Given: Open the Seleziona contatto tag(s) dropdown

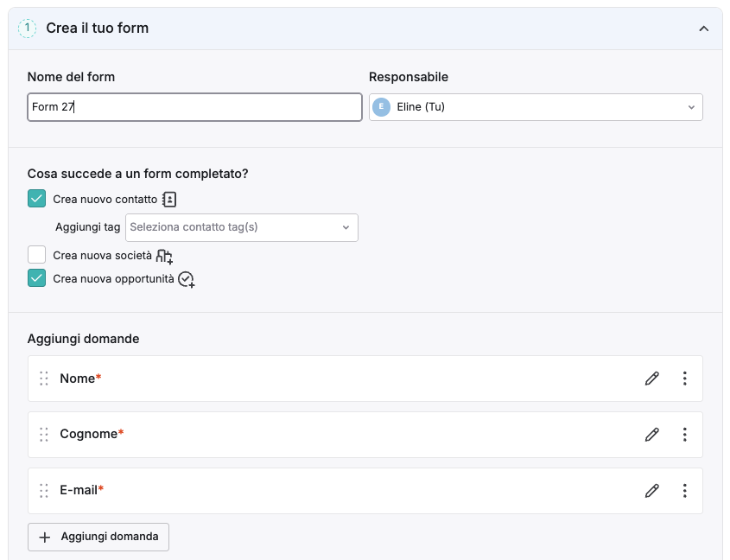Looking at the screenshot, I should pos(242,227).
